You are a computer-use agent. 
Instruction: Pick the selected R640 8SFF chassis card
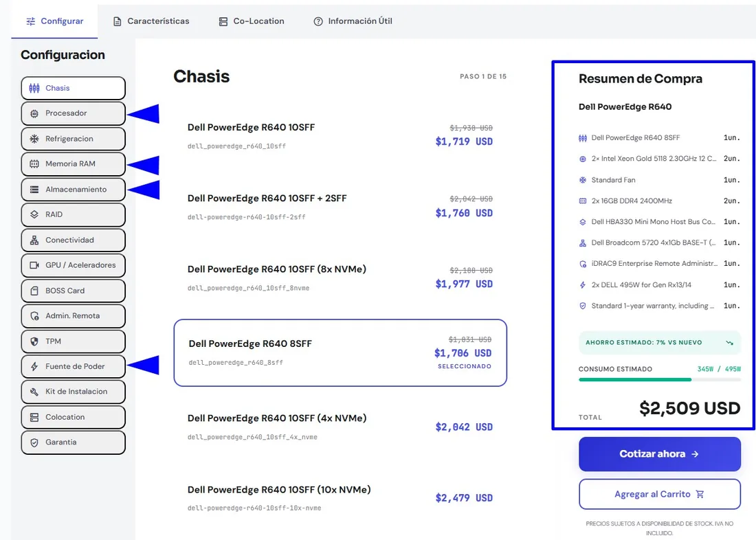[x=340, y=353]
